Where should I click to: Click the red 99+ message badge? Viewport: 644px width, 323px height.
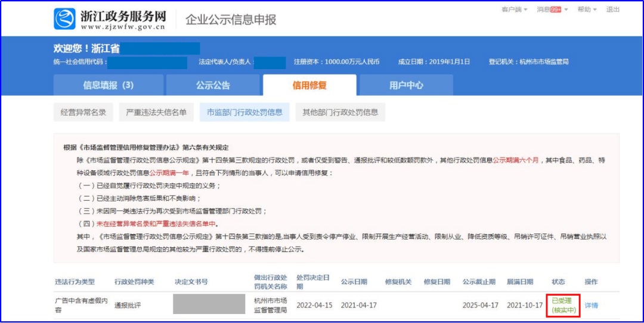(x=556, y=10)
